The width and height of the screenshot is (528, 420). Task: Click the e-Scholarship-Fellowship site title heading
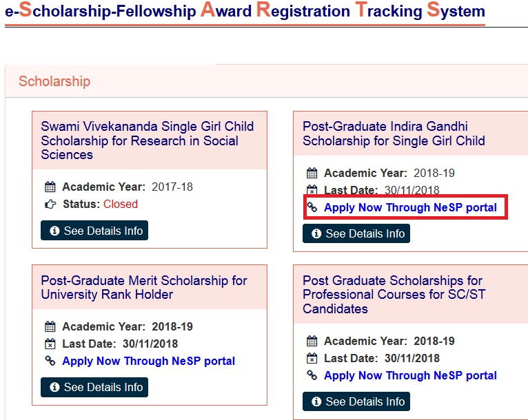click(x=245, y=11)
